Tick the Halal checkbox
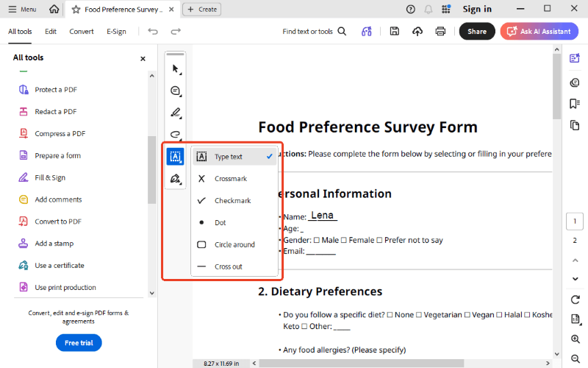588x368 pixels. (x=500, y=315)
